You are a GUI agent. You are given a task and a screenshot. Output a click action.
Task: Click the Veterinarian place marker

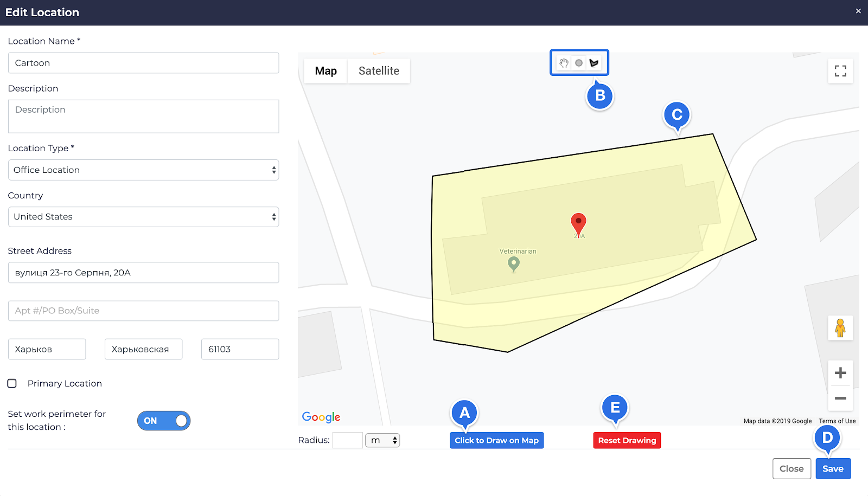513,263
